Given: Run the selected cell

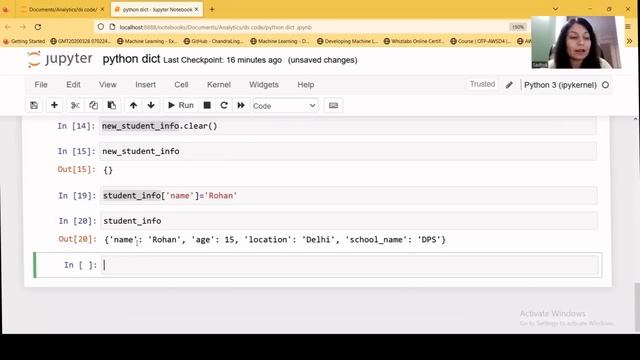Looking at the screenshot, I should point(181,105).
